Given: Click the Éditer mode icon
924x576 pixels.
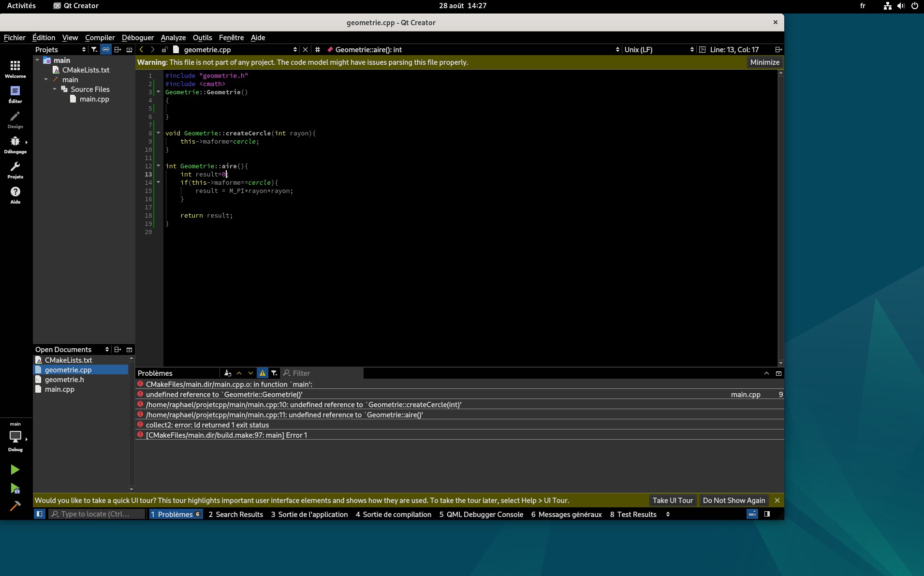Looking at the screenshot, I should click(15, 94).
